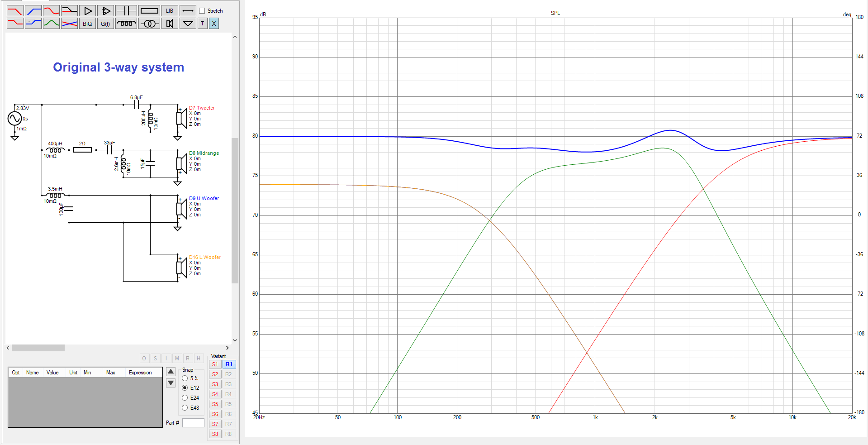Add a BiQ biquad block
The width and height of the screenshot is (868, 445).
(x=88, y=24)
